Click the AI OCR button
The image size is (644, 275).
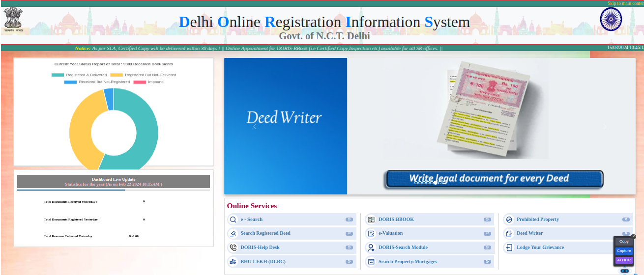pyautogui.click(x=624, y=260)
